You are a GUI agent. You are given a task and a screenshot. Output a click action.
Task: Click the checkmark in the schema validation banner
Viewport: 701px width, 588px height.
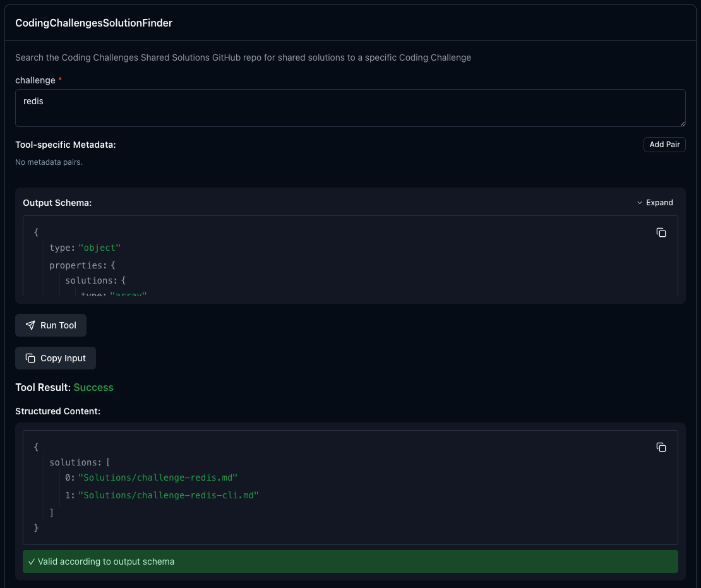coord(32,561)
